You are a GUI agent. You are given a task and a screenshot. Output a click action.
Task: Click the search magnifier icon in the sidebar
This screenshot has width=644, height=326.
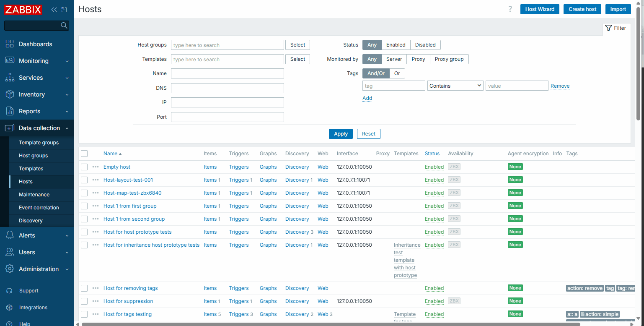tap(64, 26)
